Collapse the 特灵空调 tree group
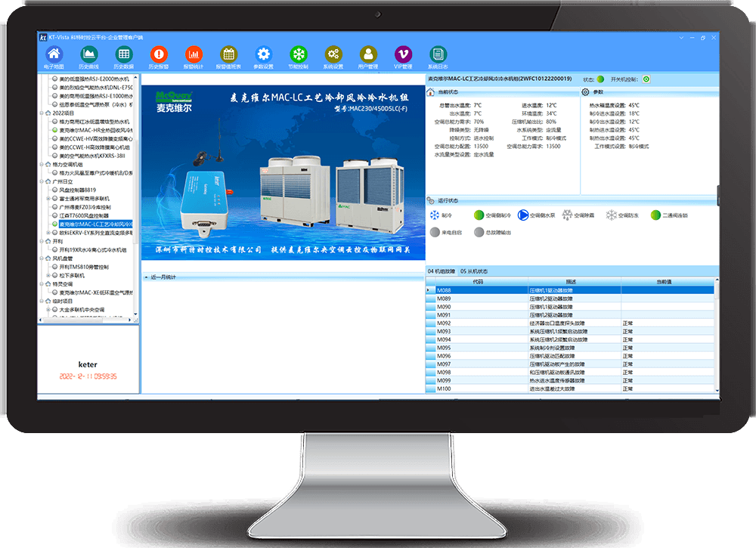This screenshot has height=548, width=756. tap(42, 284)
